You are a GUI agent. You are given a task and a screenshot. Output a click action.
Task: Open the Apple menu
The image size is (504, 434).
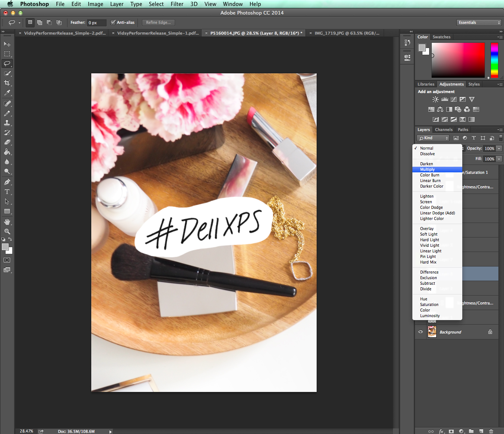(10, 4)
